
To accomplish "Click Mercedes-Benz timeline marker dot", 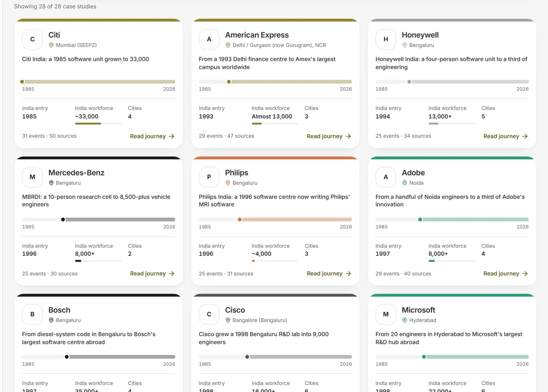I will (63, 220).
